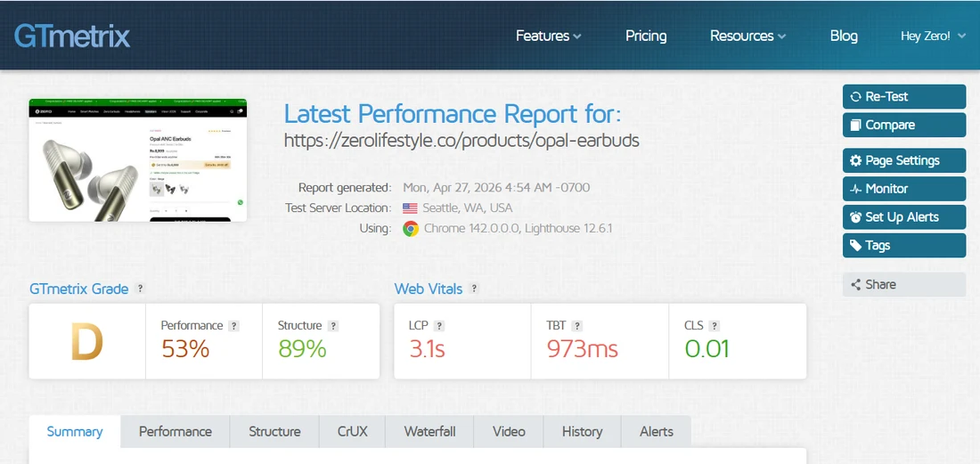Click the 973ms TBT value
The width and height of the screenshot is (980, 464).
click(582, 348)
